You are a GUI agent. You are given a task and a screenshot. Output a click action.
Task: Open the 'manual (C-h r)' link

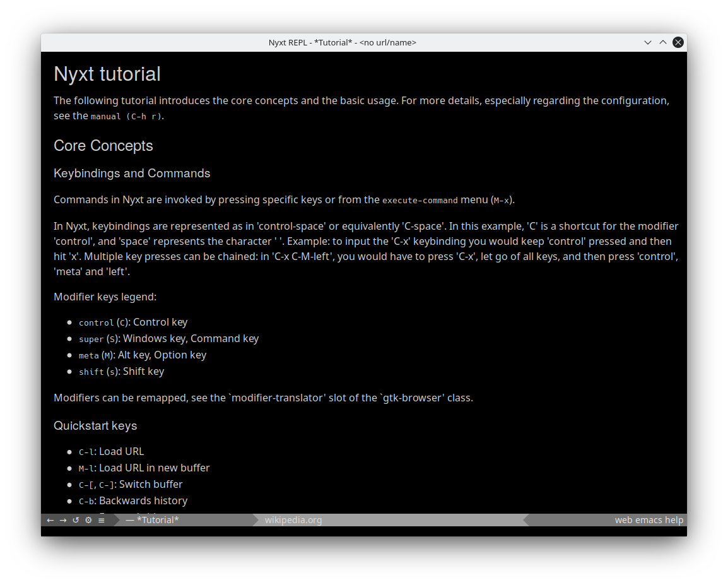pos(126,117)
